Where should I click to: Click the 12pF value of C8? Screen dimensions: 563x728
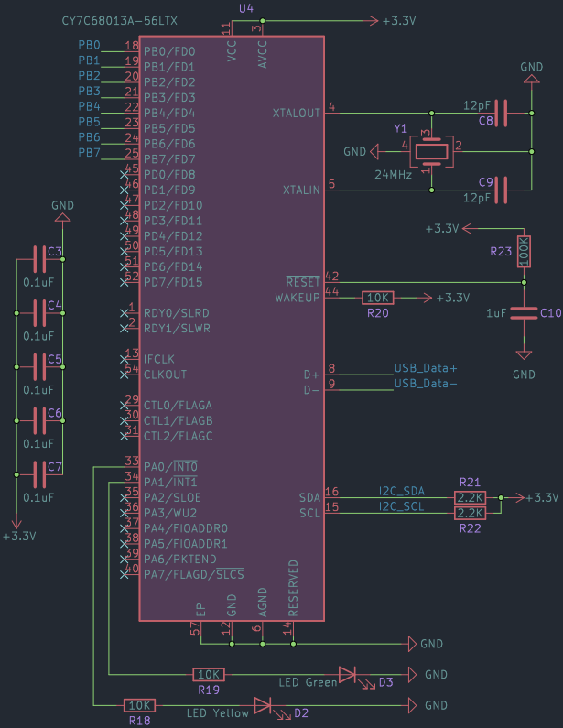click(477, 105)
